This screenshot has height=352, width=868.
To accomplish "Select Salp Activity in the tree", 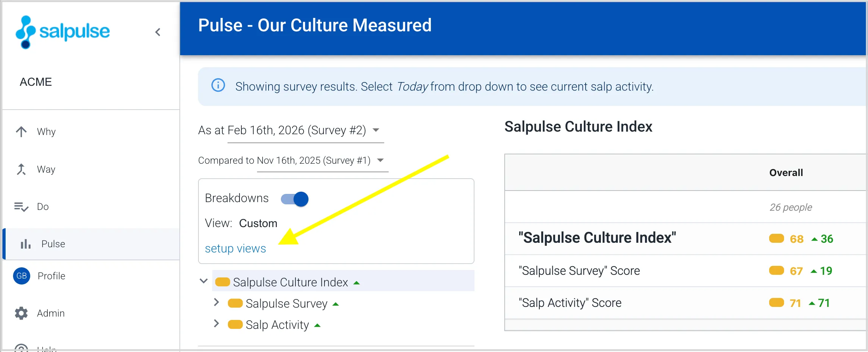I will [277, 325].
